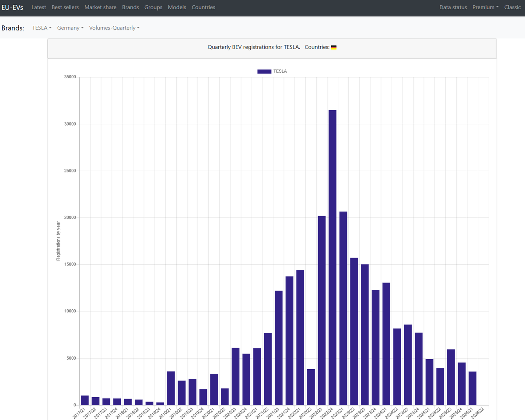Switch to the Groups section

pyautogui.click(x=153, y=7)
